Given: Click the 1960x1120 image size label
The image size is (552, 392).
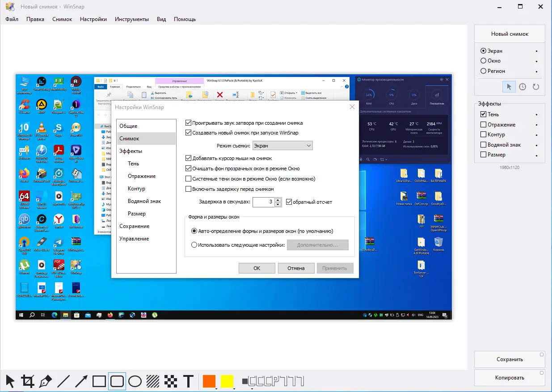Looking at the screenshot, I should 510,168.
